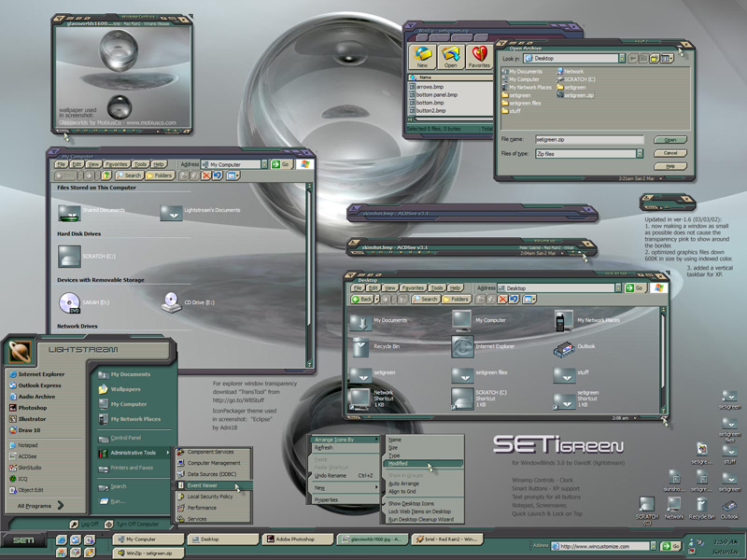Viewport: 747px width, 560px height.
Task: Click the Saturn user picture in start menu
Action: [x=20, y=352]
